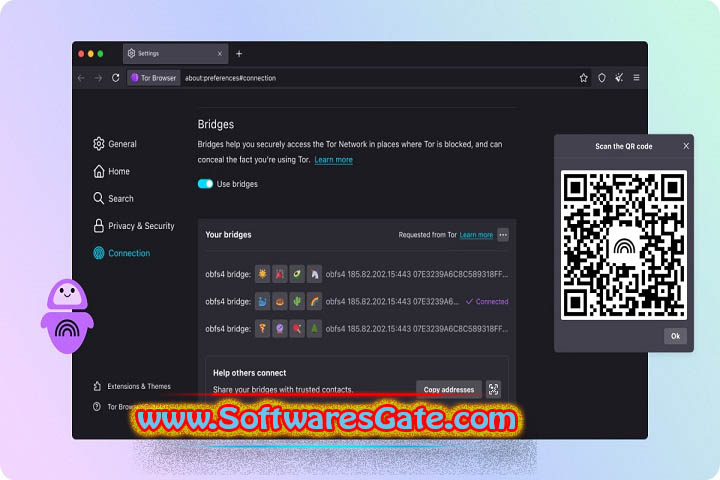Open the hamburger application menu
The width and height of the screenshot is (720, 480).
pyautogui.click(x=636, y=78)
